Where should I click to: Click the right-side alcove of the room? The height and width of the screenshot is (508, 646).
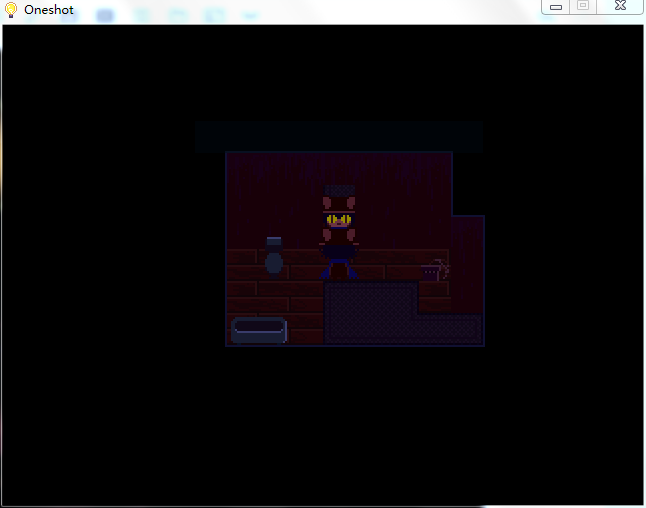tap(468, 250)
